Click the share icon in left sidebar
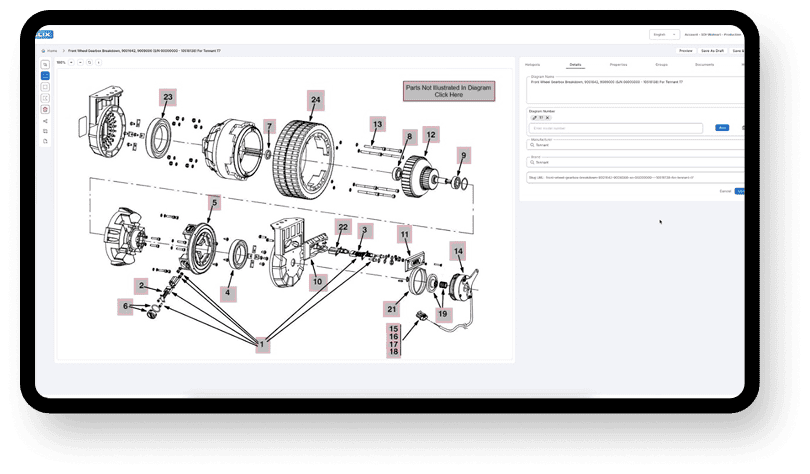 point(45,121)
